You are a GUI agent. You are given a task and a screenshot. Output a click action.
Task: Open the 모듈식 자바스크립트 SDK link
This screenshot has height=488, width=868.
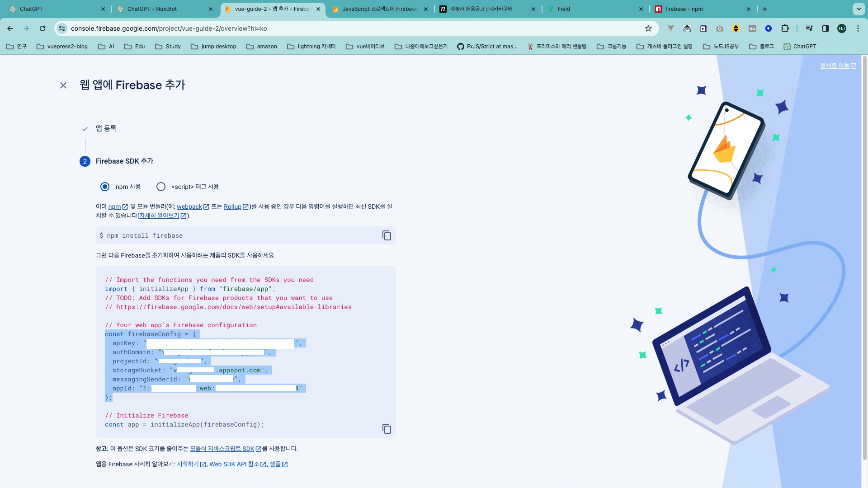coord(226,449)
